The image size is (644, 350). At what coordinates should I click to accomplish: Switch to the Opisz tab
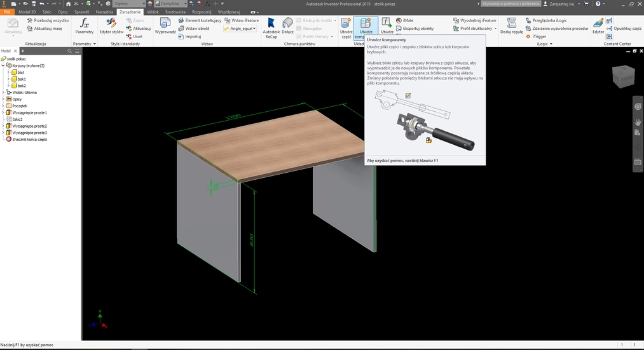pos(63,12)
